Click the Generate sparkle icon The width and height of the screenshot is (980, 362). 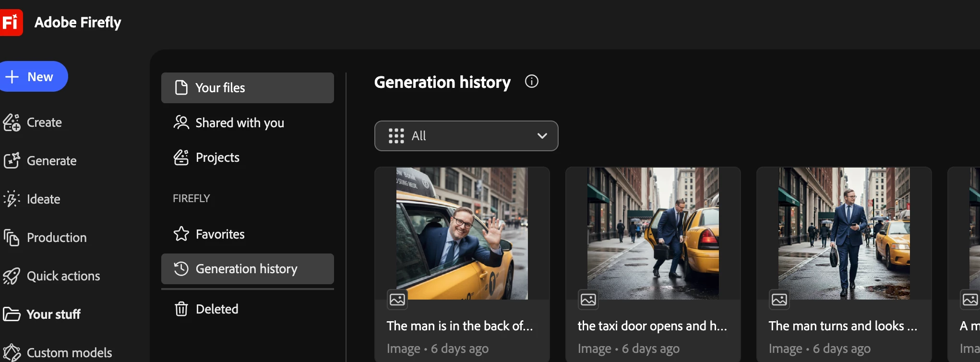click(12, 160)
